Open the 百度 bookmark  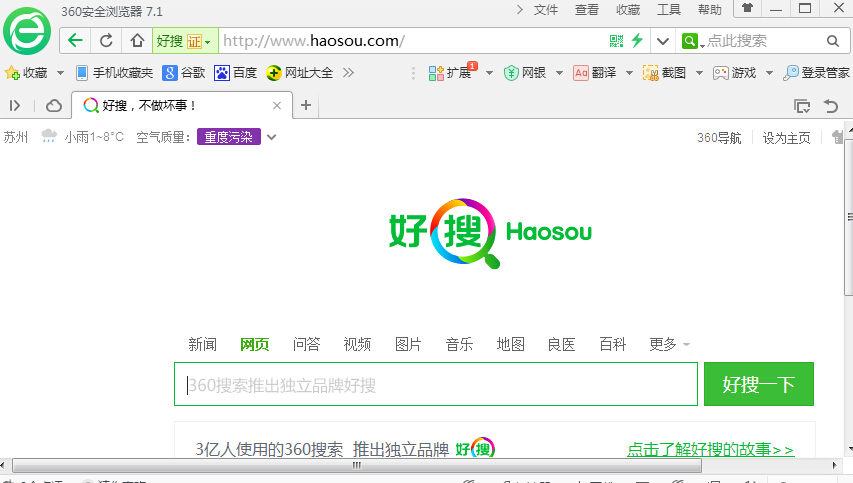click(x=235, y=73)
